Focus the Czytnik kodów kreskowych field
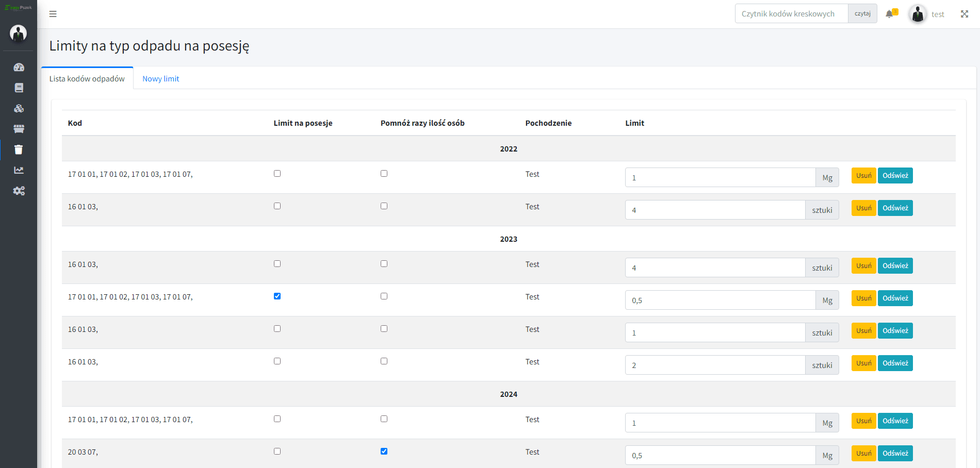Viewport: 980px width, 468px height. [x=791, y=14]
